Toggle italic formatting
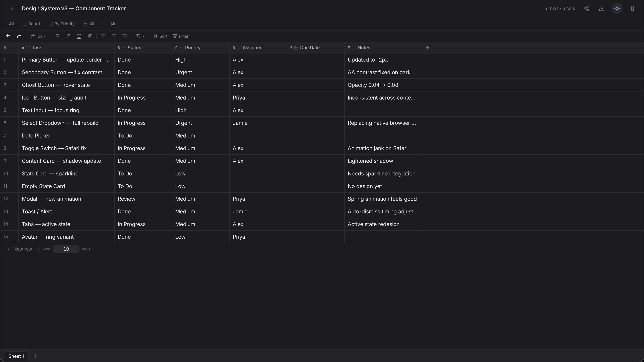This screenshot has height=362, width=644. pyautogui.click(x=68, y=36)
